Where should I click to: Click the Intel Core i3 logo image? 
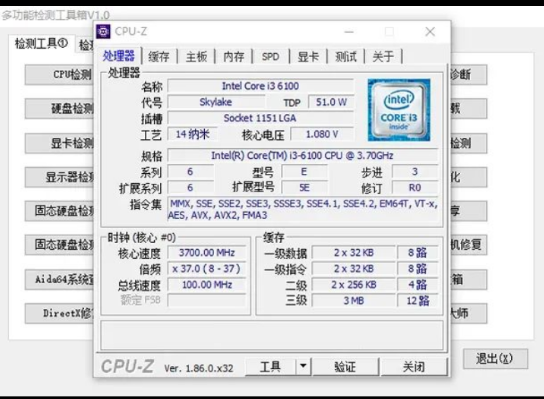(399, 110)
